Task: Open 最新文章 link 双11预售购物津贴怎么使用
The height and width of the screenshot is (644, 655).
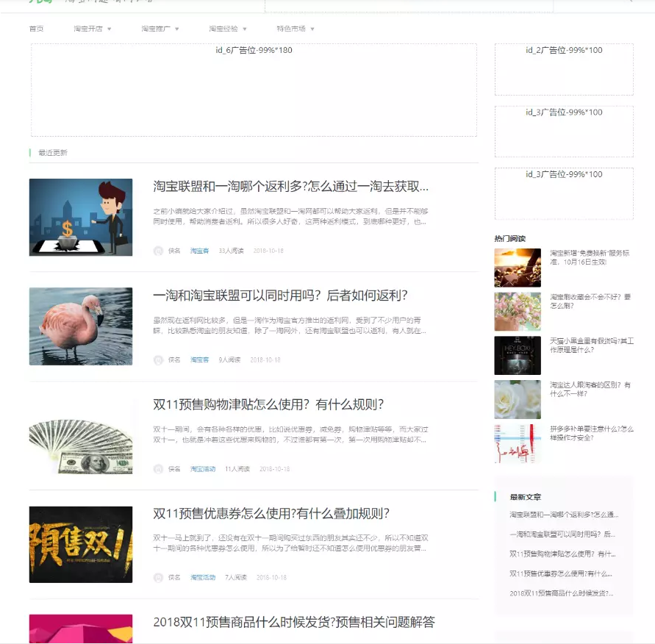Action: pyautogui.click(x=562, y=554)
